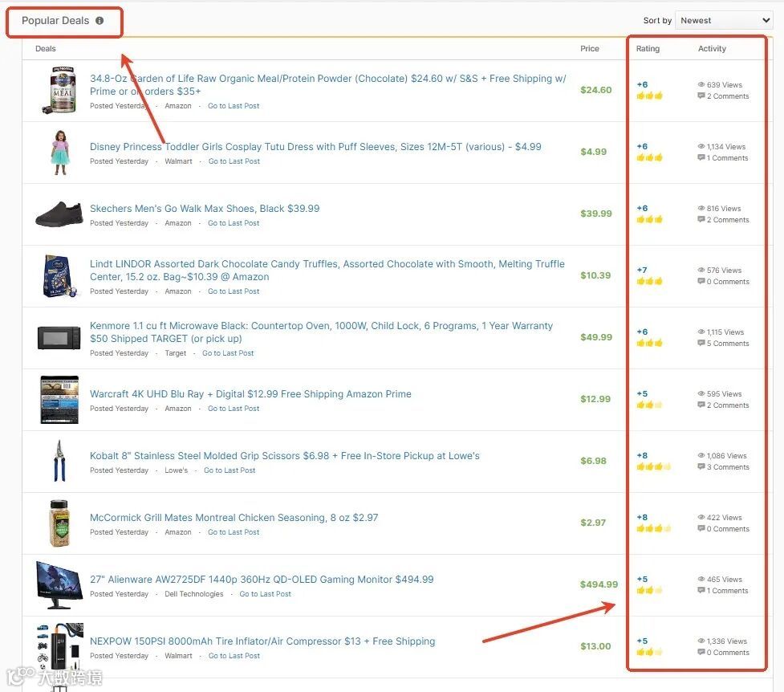Viewport: 784px width, 692px height.
Task: Click the eye icon beside 1,336 Views
Action: point(701,641)
